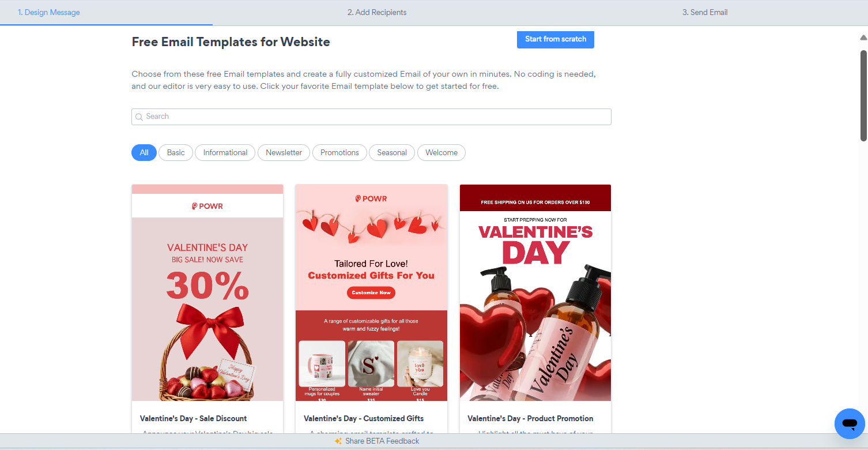
Task: Click the POWR logo in Sale Discount template
Action: click(207, 206)
